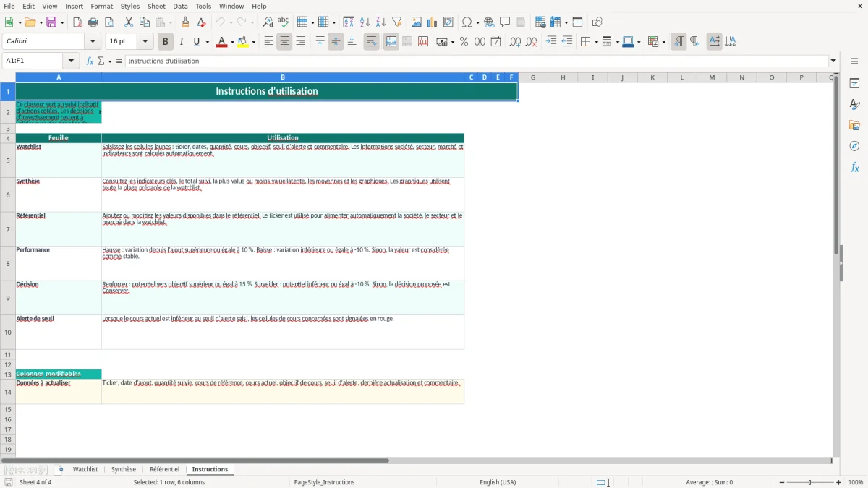Image resolution: width=868 pixels, height=488 pixels.
Task: Click the zoom slider in status bar
Action: click(810, 482)
